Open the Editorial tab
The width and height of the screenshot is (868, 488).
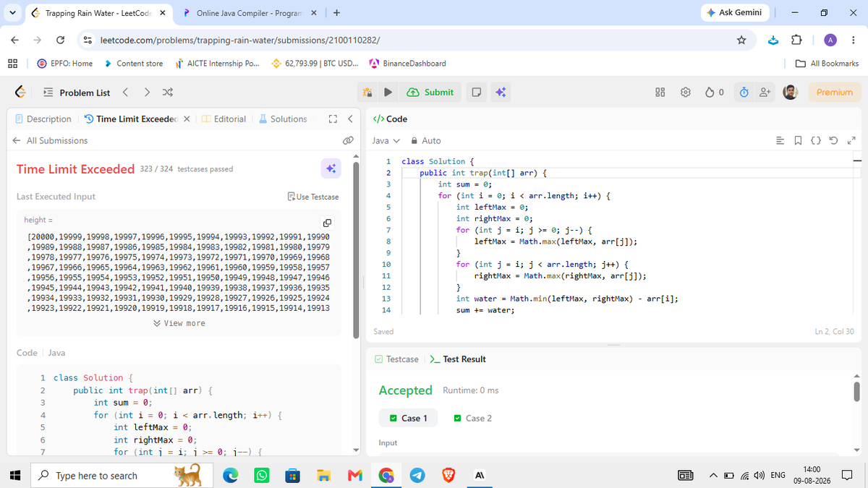tap(224, 119)
